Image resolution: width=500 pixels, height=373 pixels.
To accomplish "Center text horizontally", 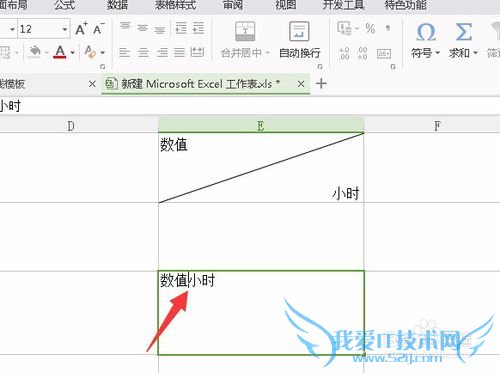I will 143,52.
